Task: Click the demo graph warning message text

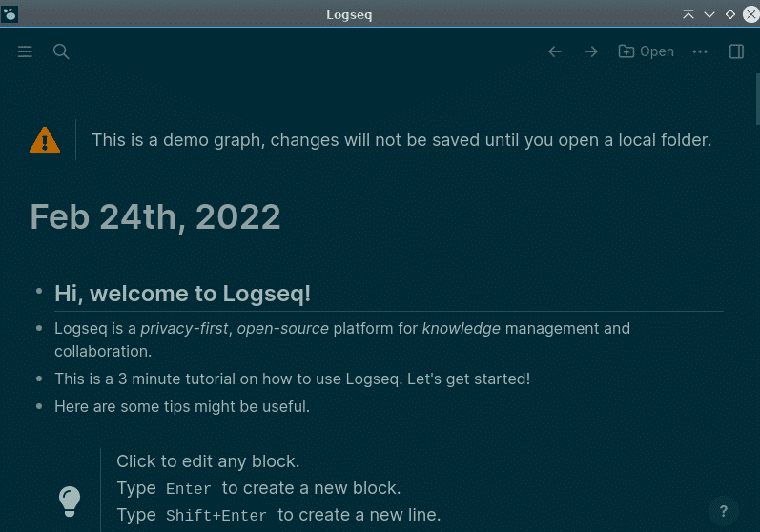Action: (401, 140)
